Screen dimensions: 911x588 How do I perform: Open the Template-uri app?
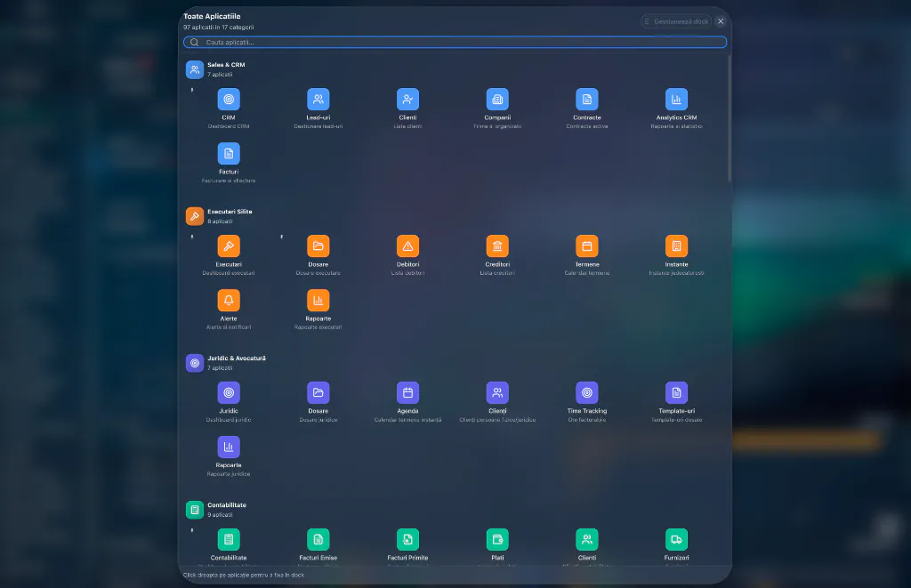pos(676,393)
